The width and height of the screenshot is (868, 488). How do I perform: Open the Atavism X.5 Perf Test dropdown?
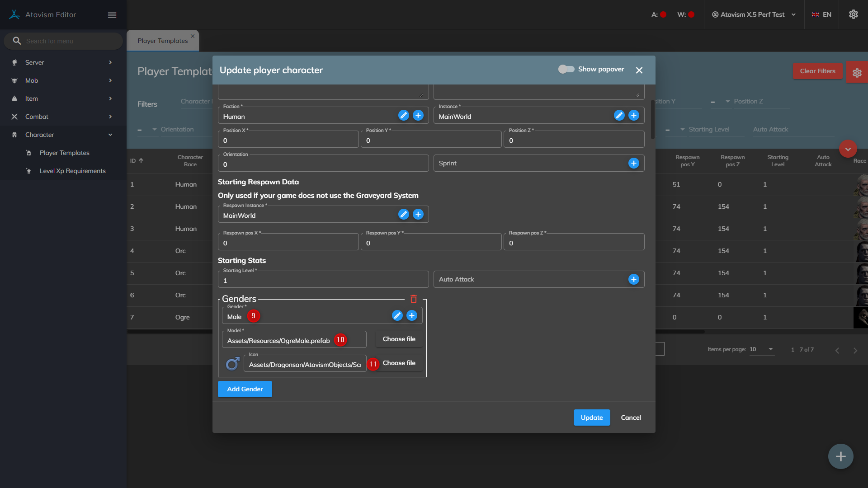pyautogui.click(x=754, y=14)
